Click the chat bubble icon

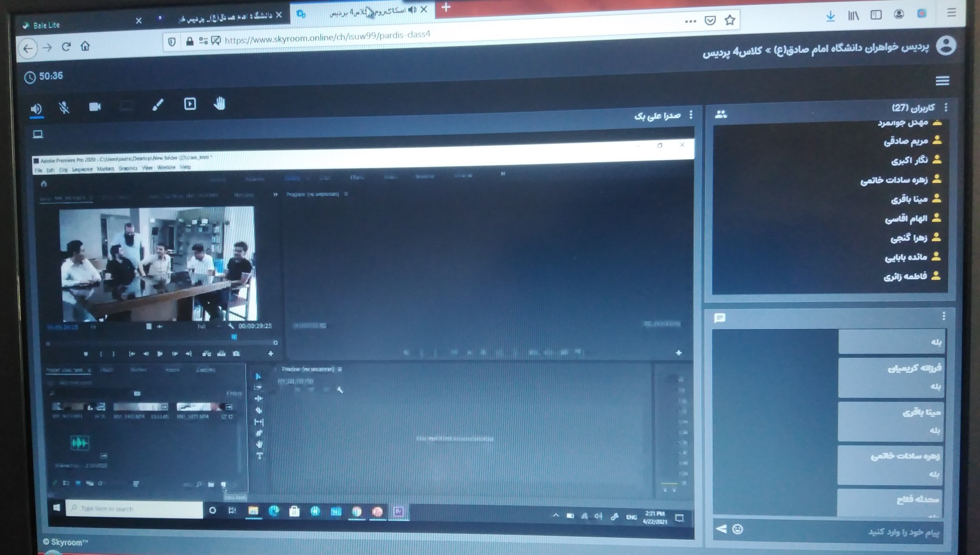pyautogui.click(x=720, y=318)
